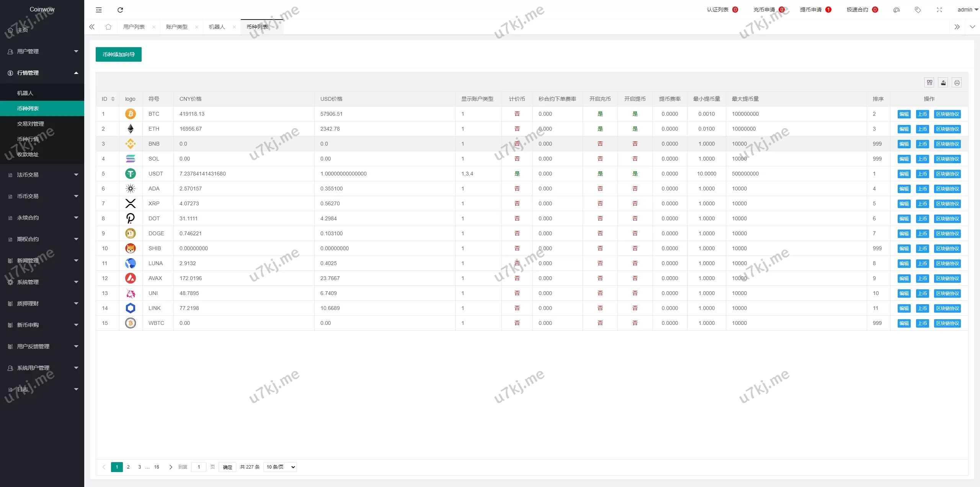
Task: Open the 10 条/页 page size dropdown
Action: 280,467
